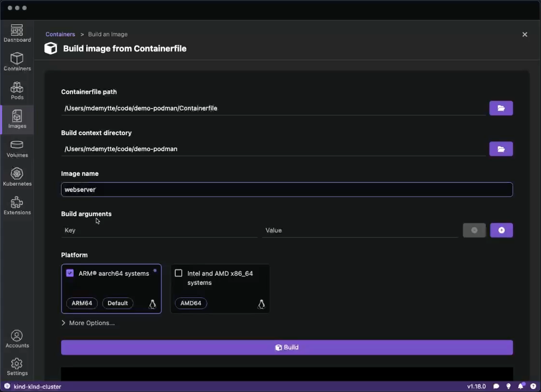Open the Pods section

coord(17,91)
